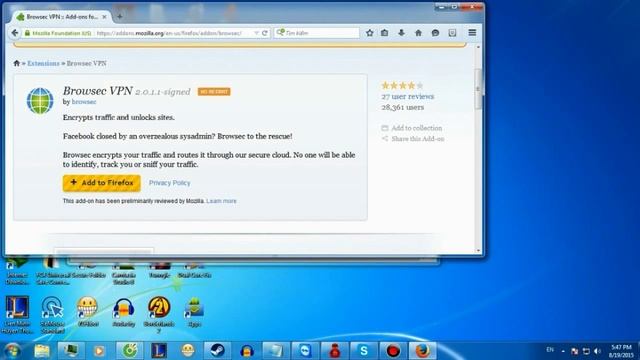The image size is (640, 360).
Task: Select the Browsec VPN Add-ons tab
Action: click(61, 17)
